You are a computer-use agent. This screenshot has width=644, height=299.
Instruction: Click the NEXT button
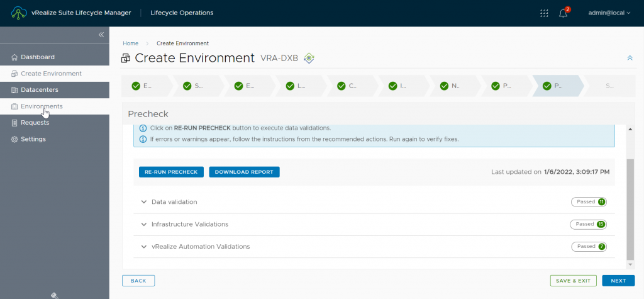pos(618,281)
